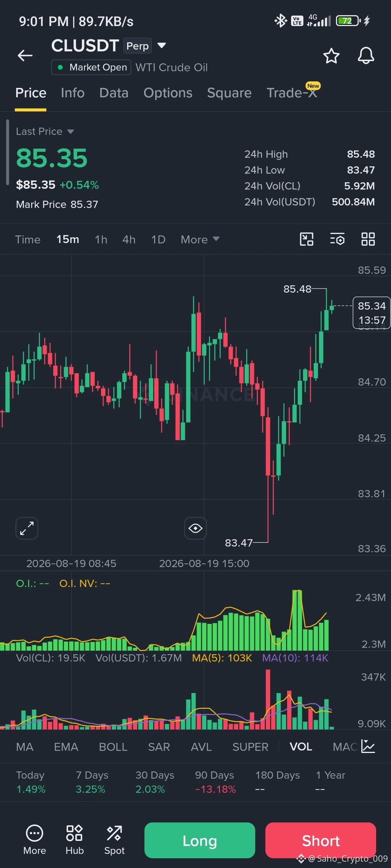Open the Trade-X tab
Image resolution: width=391 pixels, height=868 pixels.
click(x=292, y=93)
